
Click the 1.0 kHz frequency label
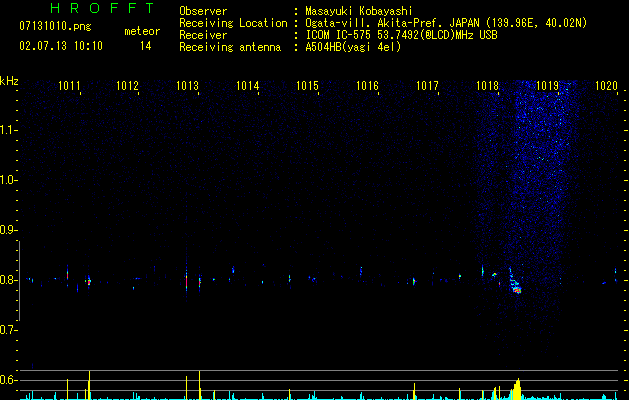pyautogui.click(x=8, y=180)
